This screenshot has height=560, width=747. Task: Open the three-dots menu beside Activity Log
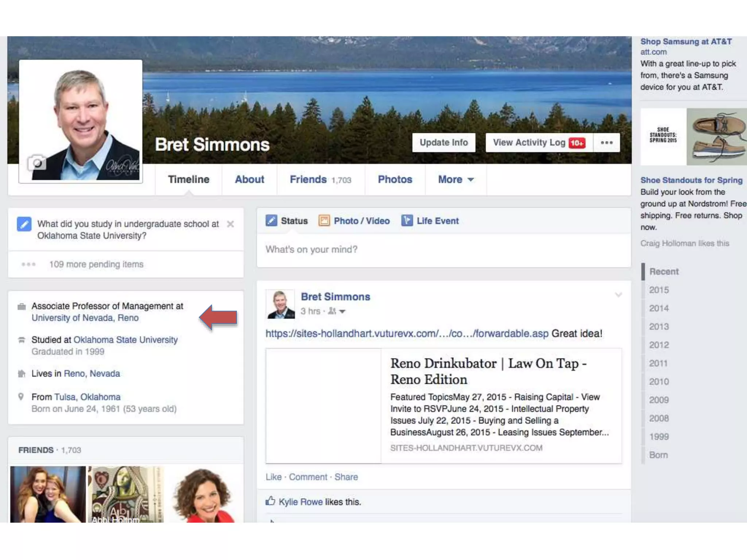[x=606, y=143]
